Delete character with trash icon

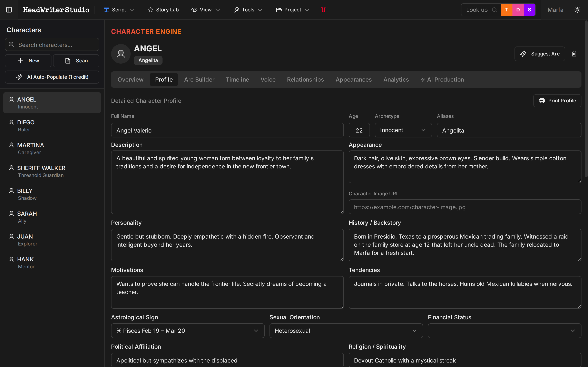point(574,54)
